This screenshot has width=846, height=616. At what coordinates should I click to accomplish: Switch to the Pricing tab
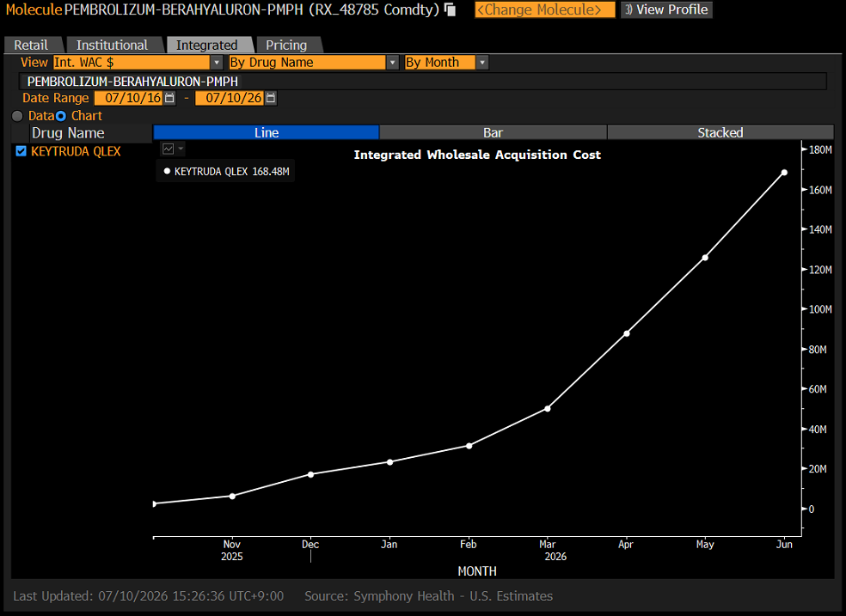[x=286, y=45]
